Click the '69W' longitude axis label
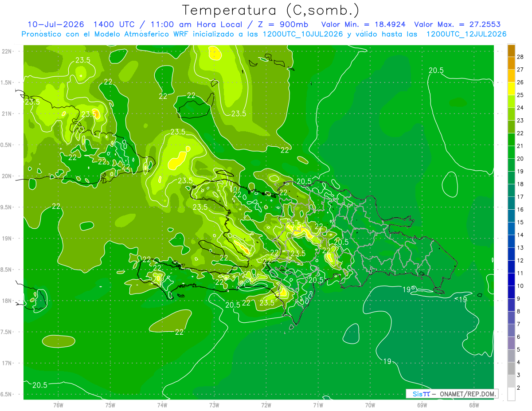 (x=422, y=405)
